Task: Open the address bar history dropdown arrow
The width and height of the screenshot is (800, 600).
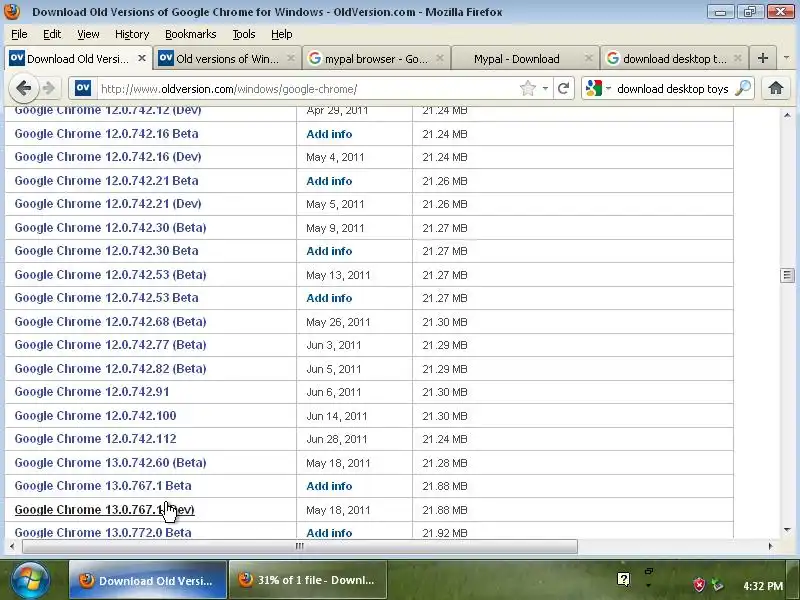Action: (545, 88)
